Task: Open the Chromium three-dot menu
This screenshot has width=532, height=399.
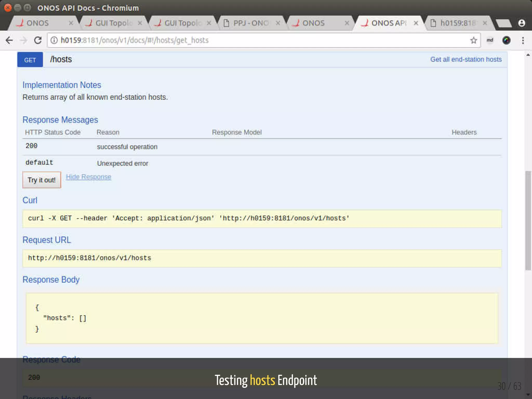Action: (x=523, y=40)
